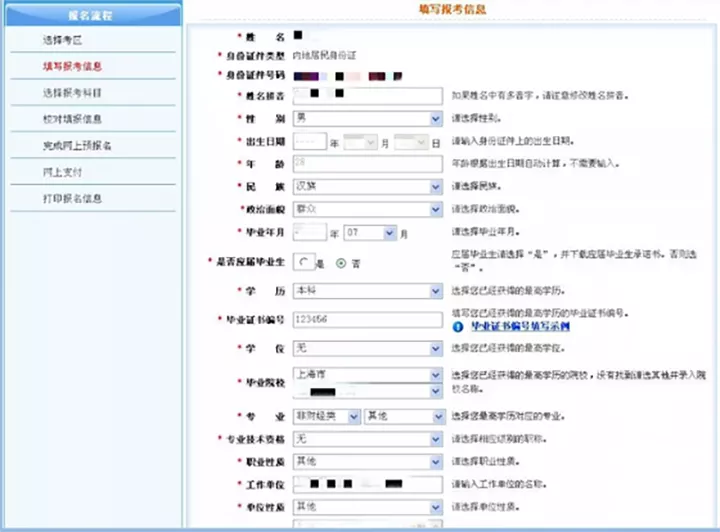Click the info icon beside 毕业证书编号填写示例
Screen dimensions: 720x532
click(x=458, y=326)
